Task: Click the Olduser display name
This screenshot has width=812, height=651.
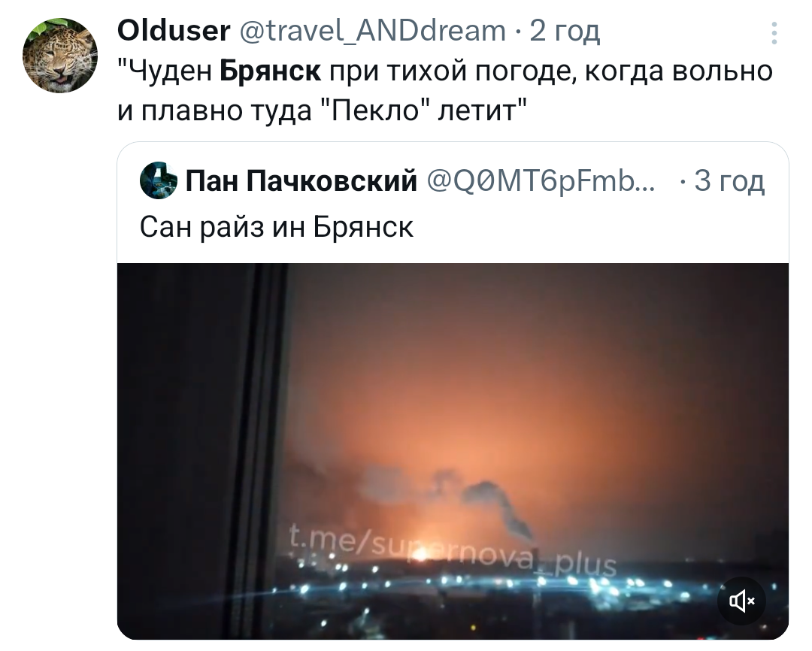Action: [x=174, y=31]
